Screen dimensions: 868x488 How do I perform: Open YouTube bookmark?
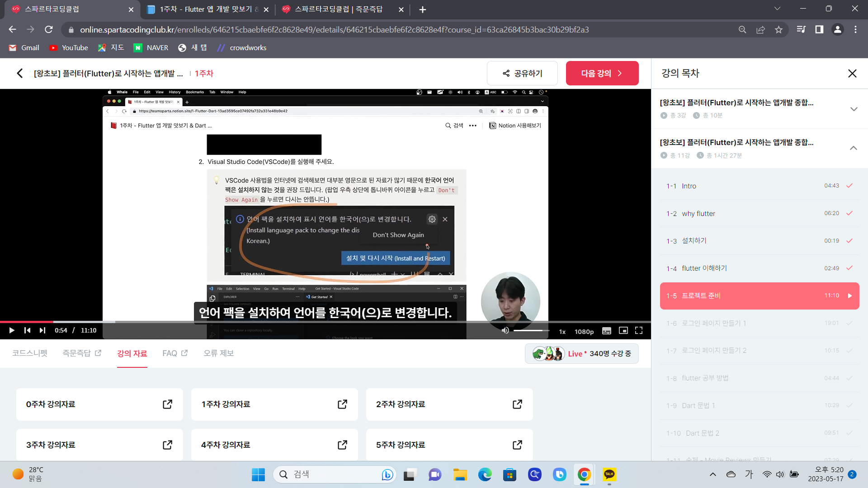(69, 48)
